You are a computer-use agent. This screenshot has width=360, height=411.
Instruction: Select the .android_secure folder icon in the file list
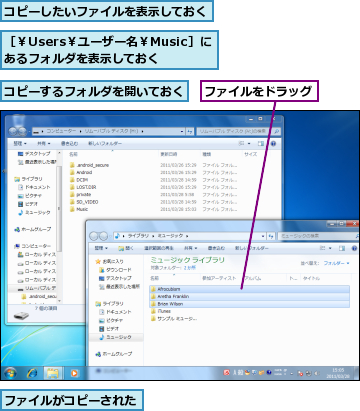tap(72, 165)
